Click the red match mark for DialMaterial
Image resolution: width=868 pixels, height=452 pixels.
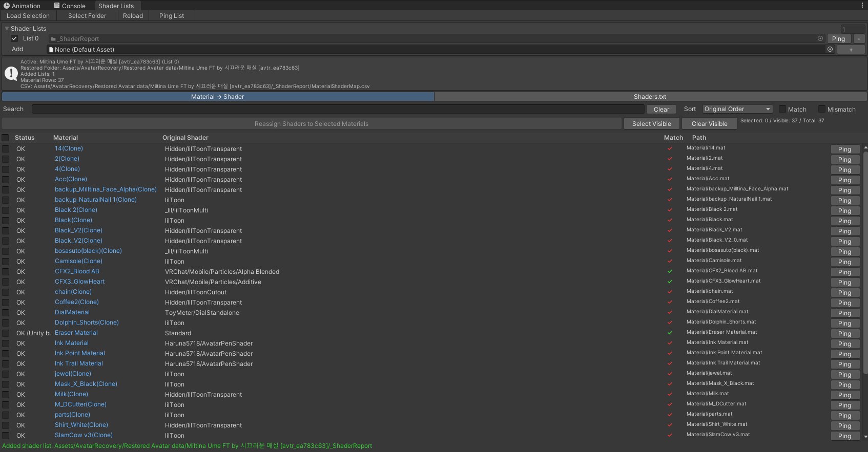point(670,312)
